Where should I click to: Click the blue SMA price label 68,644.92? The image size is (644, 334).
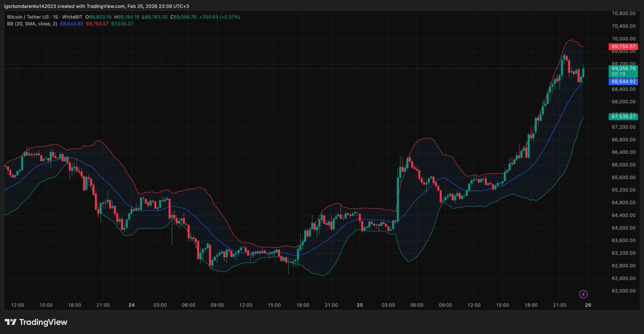(x=623, y=81)
